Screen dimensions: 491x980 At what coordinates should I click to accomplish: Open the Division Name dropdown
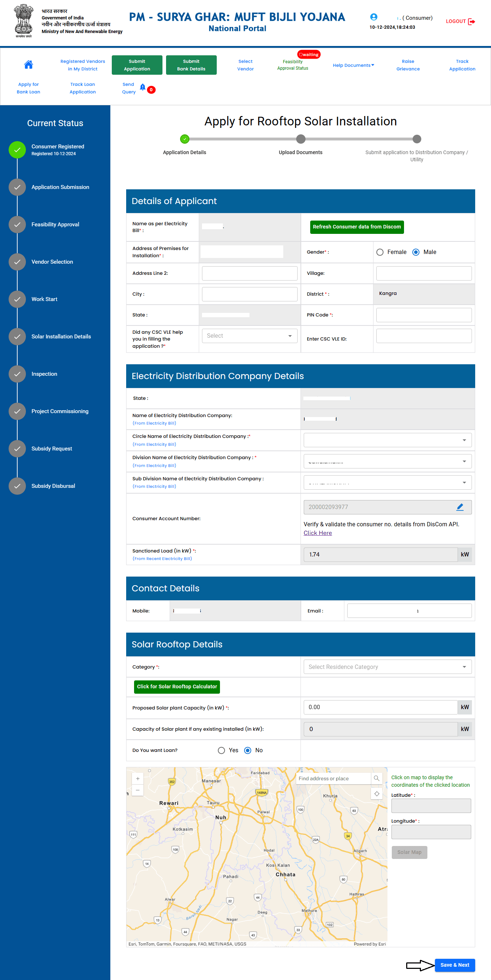point(387,462)
